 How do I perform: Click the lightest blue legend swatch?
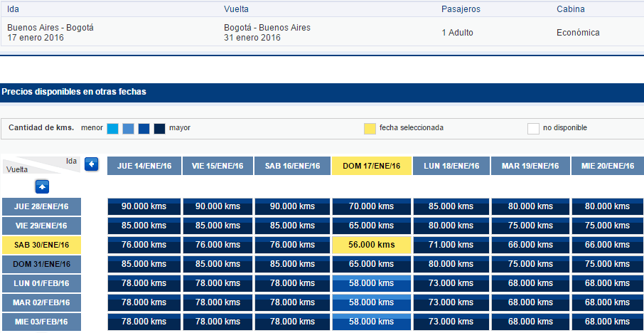pos(112,129)
